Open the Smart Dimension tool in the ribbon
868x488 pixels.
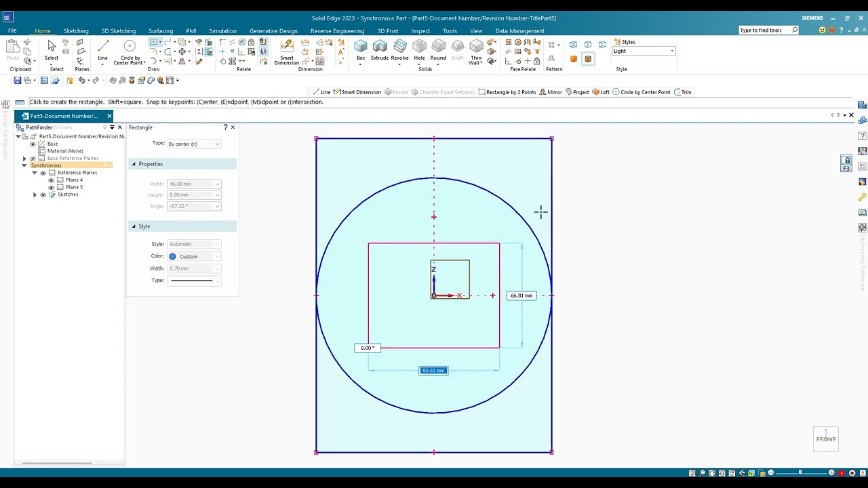(x=287, y=52)
